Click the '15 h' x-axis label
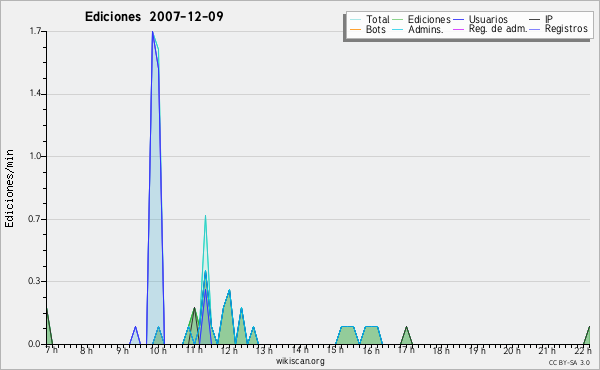The height and width of the screenshot is (370, 600). 335,350
